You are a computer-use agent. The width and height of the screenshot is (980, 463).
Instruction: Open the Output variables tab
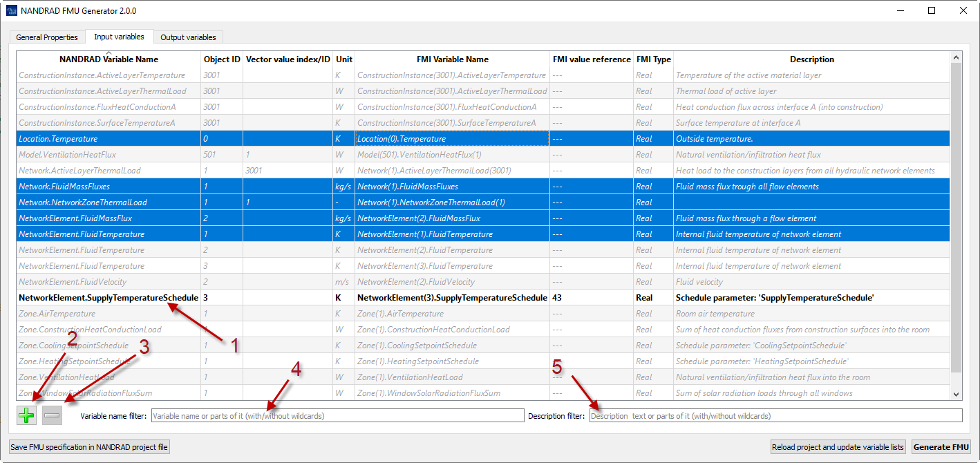pos(188,37)
